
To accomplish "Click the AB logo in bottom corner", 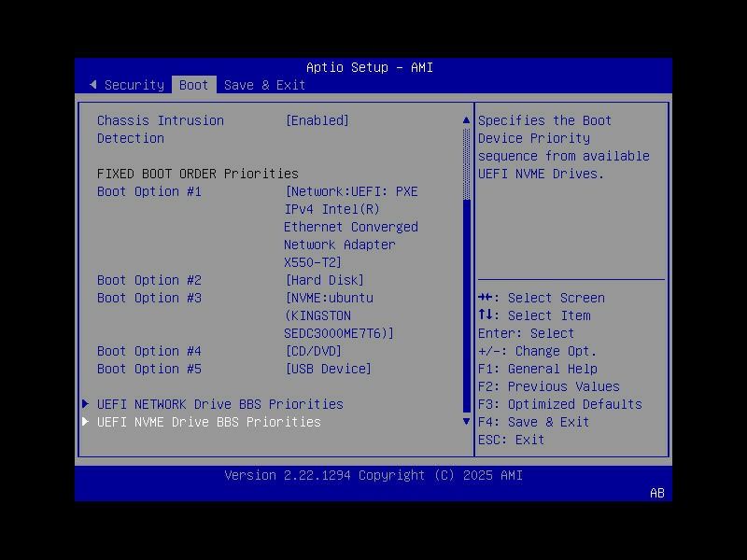I will pyautogui.click(x=656, y=493).
